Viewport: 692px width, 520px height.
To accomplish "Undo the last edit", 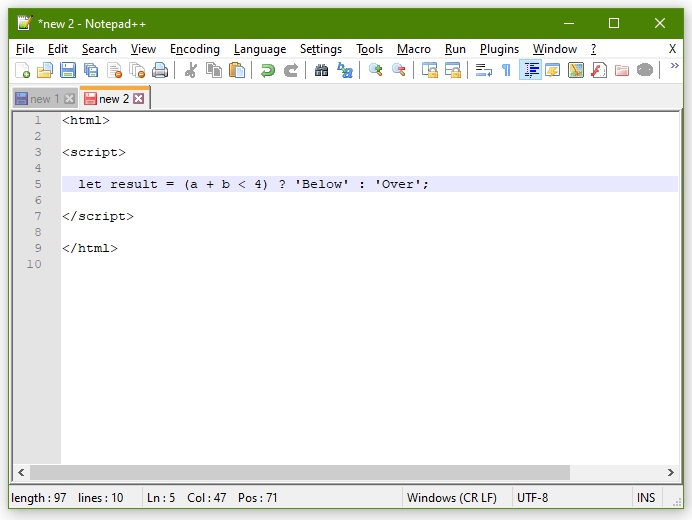I will [267, 70].
